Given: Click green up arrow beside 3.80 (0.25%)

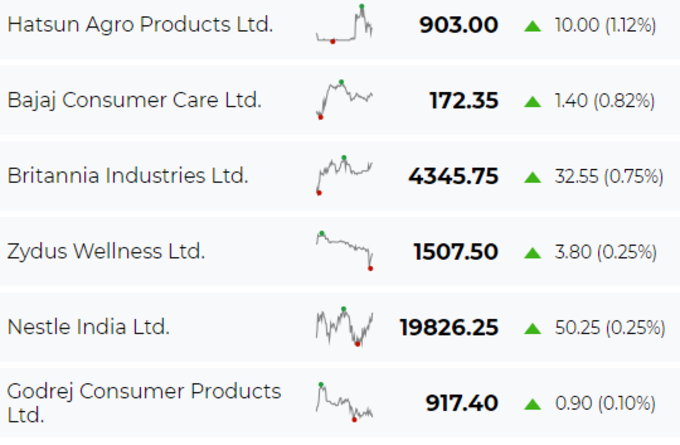Looking at the screenshot, I should 533,253.
